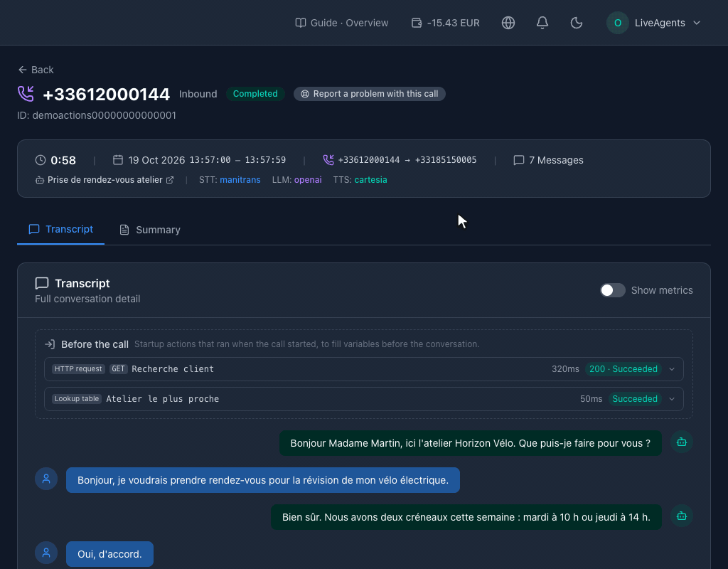Select the Transcript tab
This screenshot has width=728, height=569.
coord(61,230)
